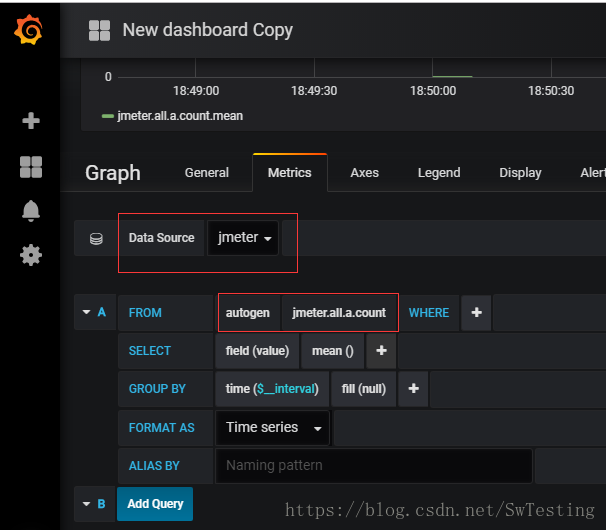The width and height of the screenshot is (606, 530).
Task: Toggle the jmeter.all.a.count.mean legend series
Action: tap(180, 116)
